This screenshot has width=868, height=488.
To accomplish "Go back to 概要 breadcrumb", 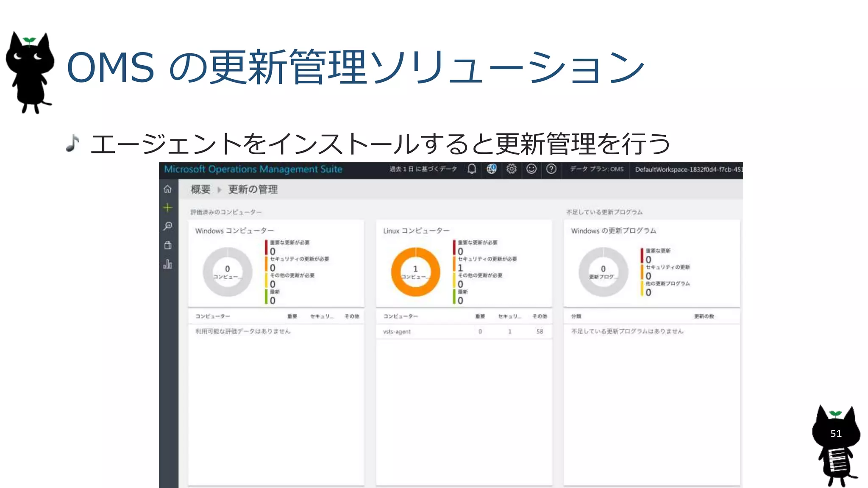I will [x=200, y=189].
